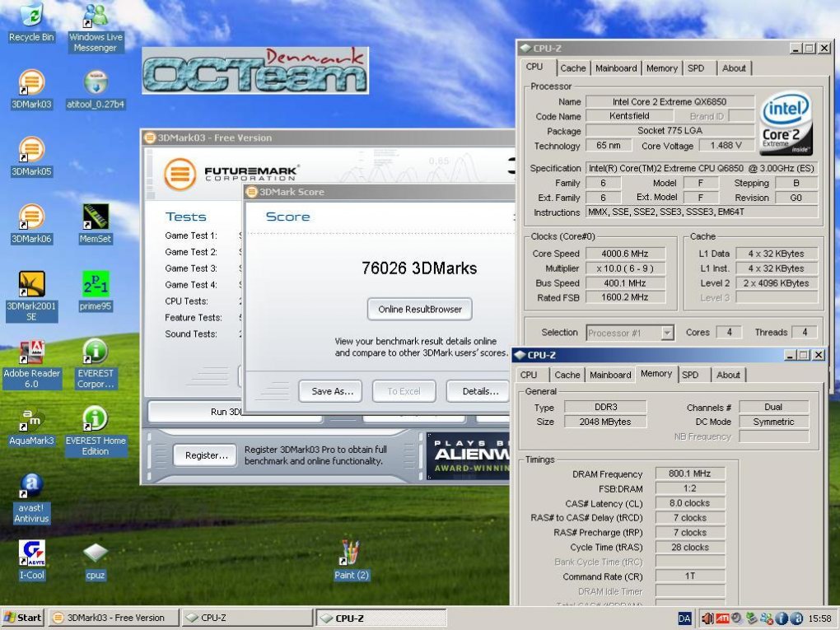Viewport: 840px width, 630px height.
Task: Open Details... in 3DMark Score dialog
Action: click(479, 391)
